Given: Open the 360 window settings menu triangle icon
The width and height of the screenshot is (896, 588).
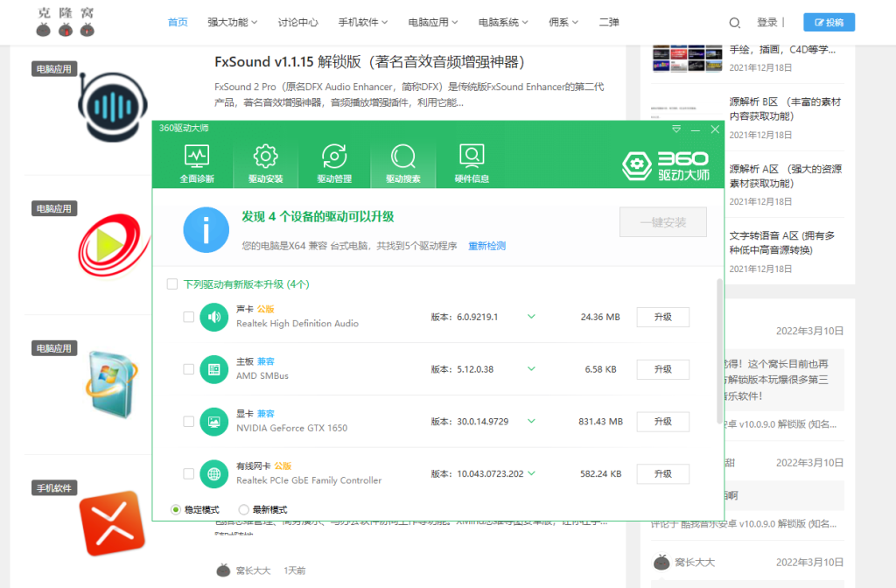Looking at the screenshot, I should [676, 129].
